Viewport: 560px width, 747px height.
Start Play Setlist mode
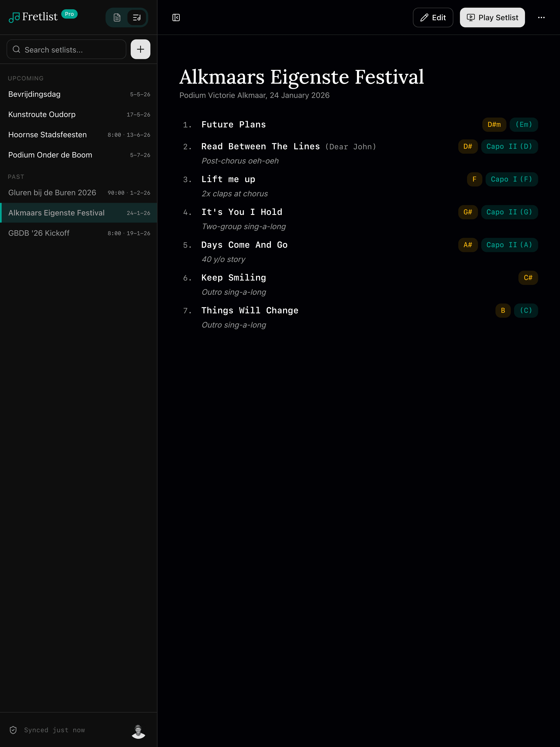click(492, 17)
